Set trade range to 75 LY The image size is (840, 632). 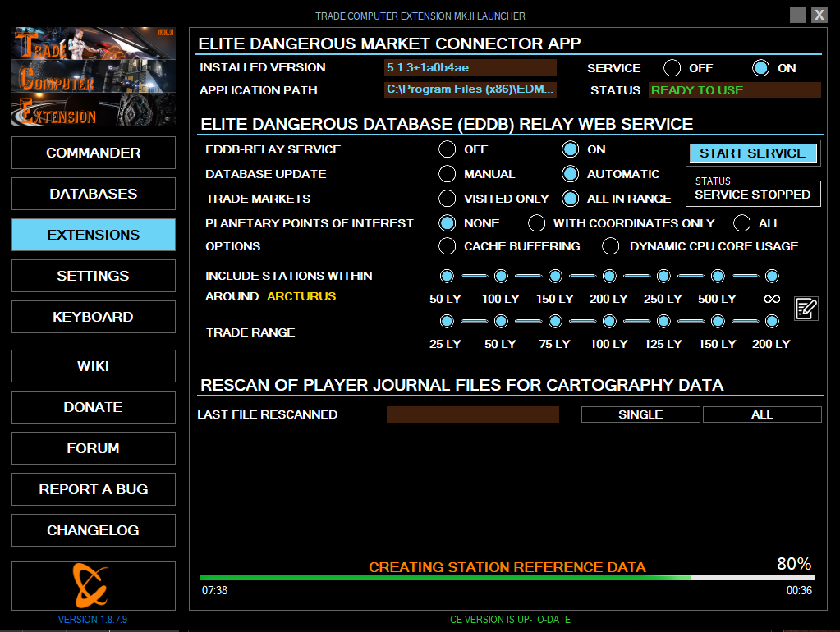[x=555, y=322]
